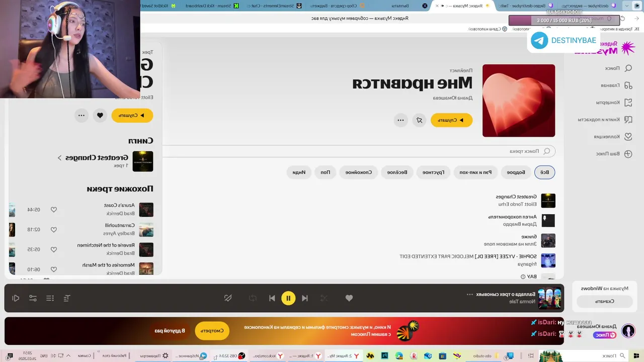Select the Весёлое filter chip
644x362 pixels.
coord(397,172)
